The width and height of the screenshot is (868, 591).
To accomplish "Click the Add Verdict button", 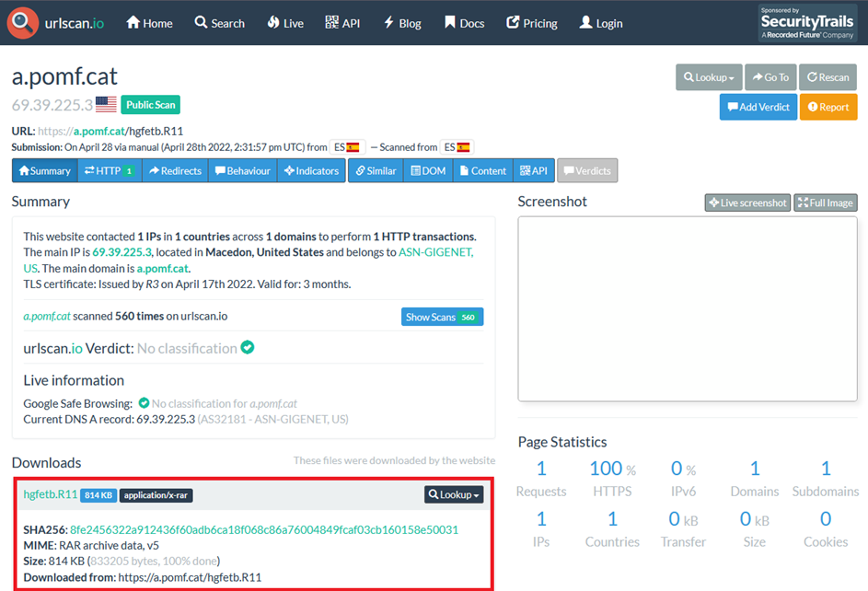I will tap(758, 107).
